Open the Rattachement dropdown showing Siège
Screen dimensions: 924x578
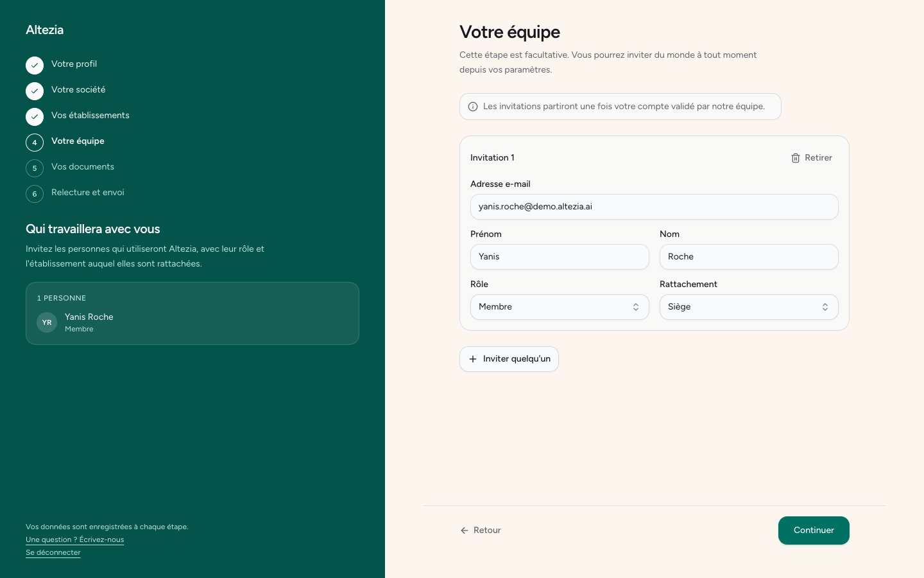(x=749, y=307)
